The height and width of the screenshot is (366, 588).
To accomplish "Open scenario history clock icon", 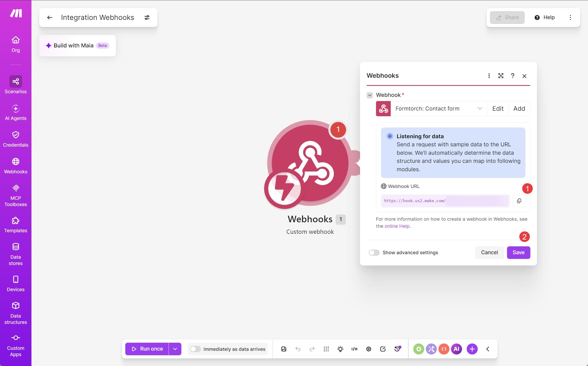I will coord(397,349).
